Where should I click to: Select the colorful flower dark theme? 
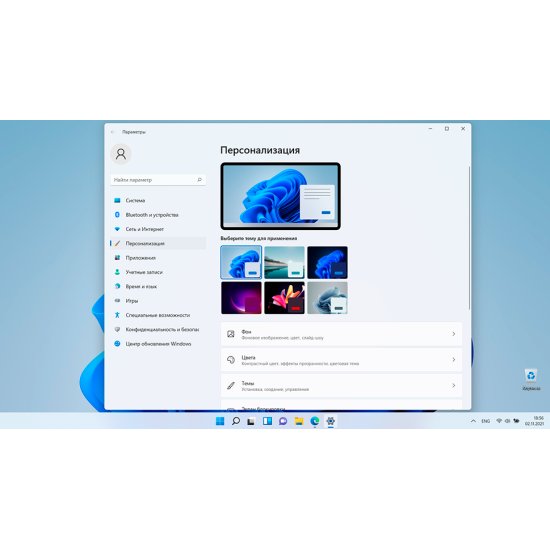pos(284,298)
